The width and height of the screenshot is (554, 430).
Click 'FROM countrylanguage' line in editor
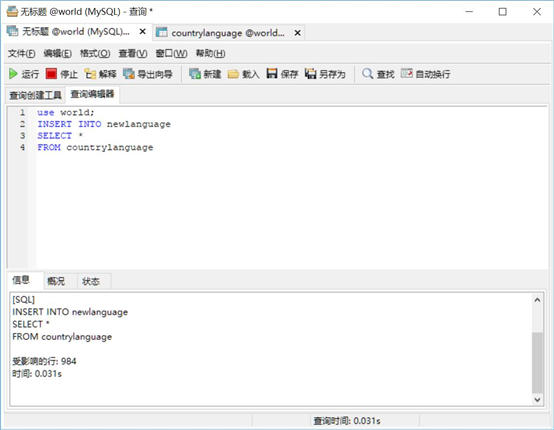point(95,148)
